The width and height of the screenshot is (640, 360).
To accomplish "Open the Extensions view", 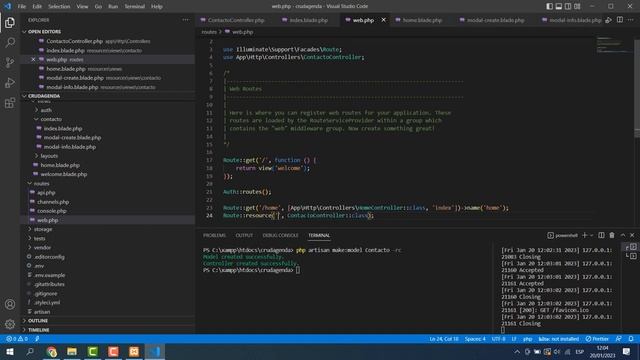I will tap(10, 102).
